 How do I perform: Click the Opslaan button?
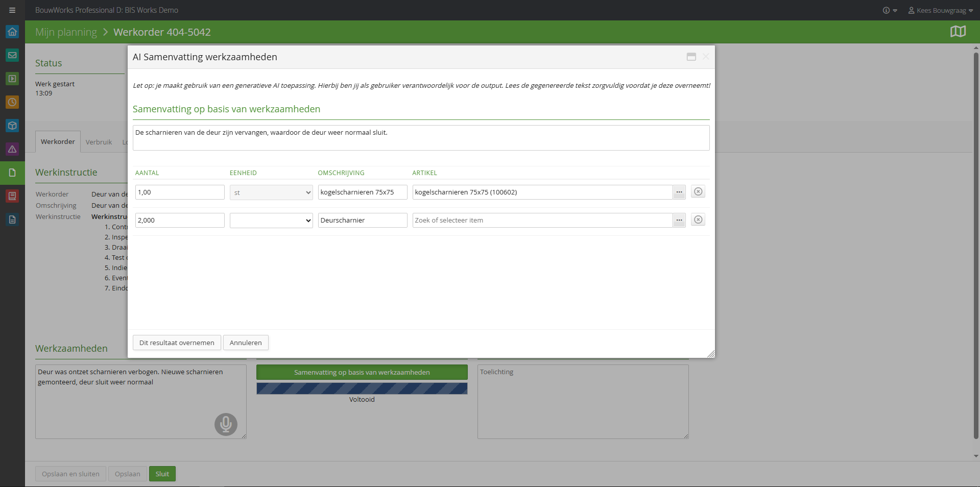coord(128,474)
